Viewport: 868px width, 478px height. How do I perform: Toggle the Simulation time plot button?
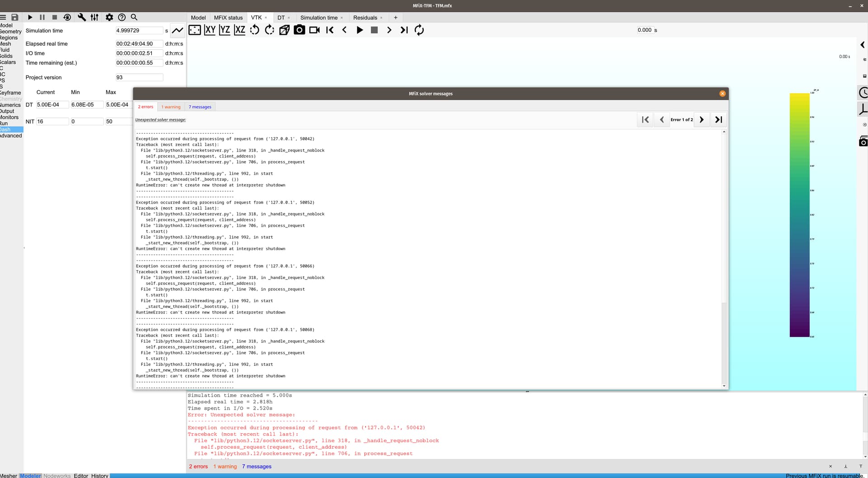(x=178, y=30)
